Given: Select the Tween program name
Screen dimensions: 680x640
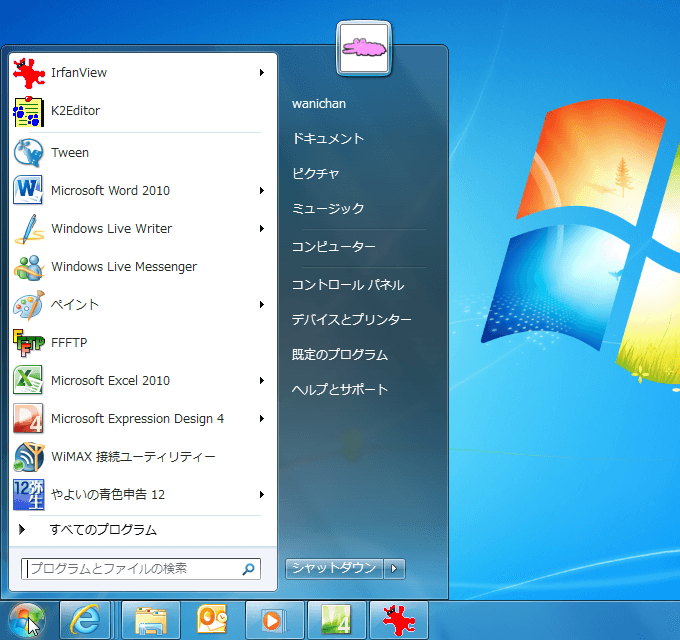Looking at the screenshot, I should 70,153.
